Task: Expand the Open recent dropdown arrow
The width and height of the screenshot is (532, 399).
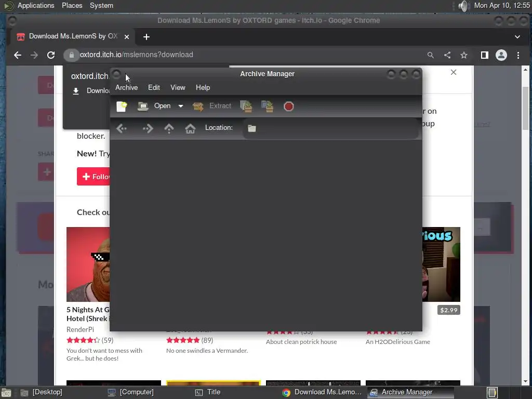Action: tap(181, 106)
